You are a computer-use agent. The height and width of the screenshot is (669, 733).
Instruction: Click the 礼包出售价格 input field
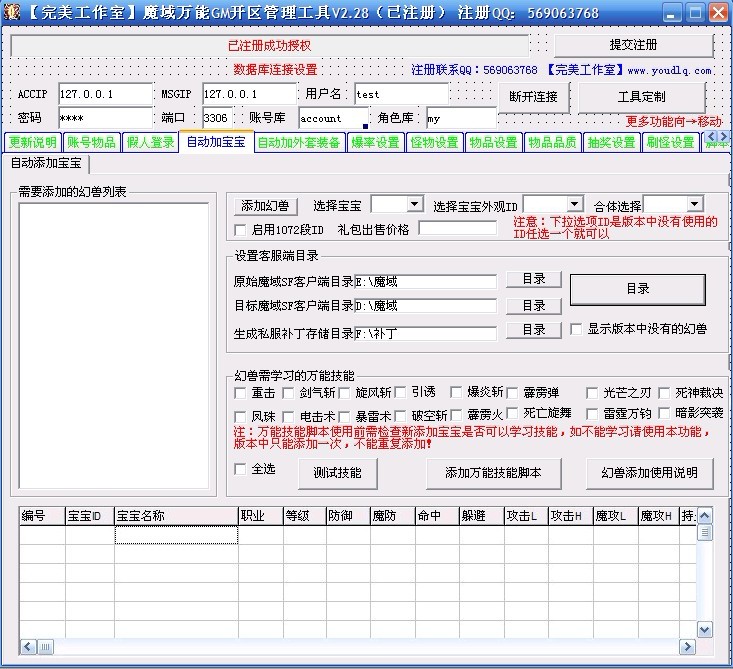[457, 229]
